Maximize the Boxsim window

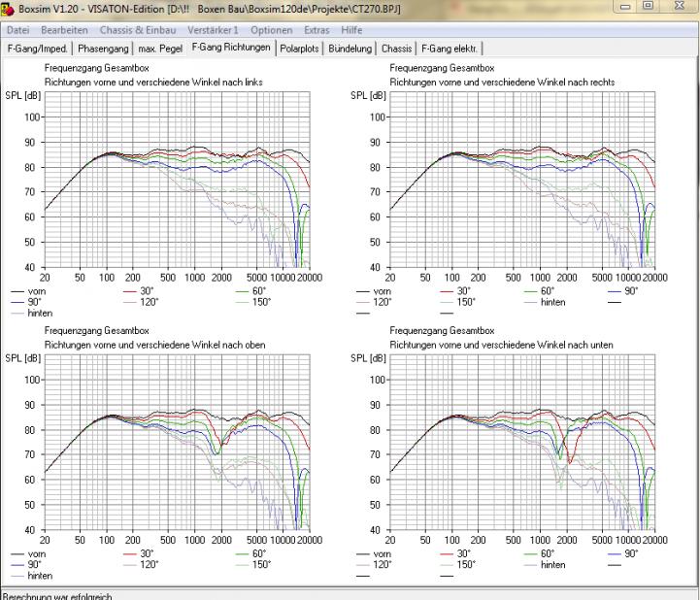(649, 6)
